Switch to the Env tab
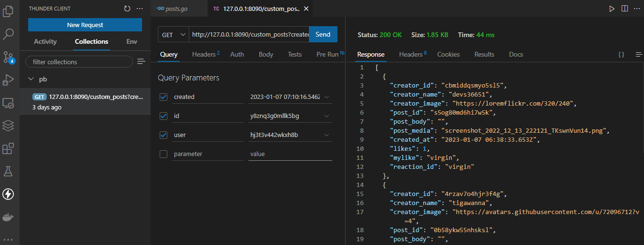This screenshot has width=644, height=245. coord(132,42)
